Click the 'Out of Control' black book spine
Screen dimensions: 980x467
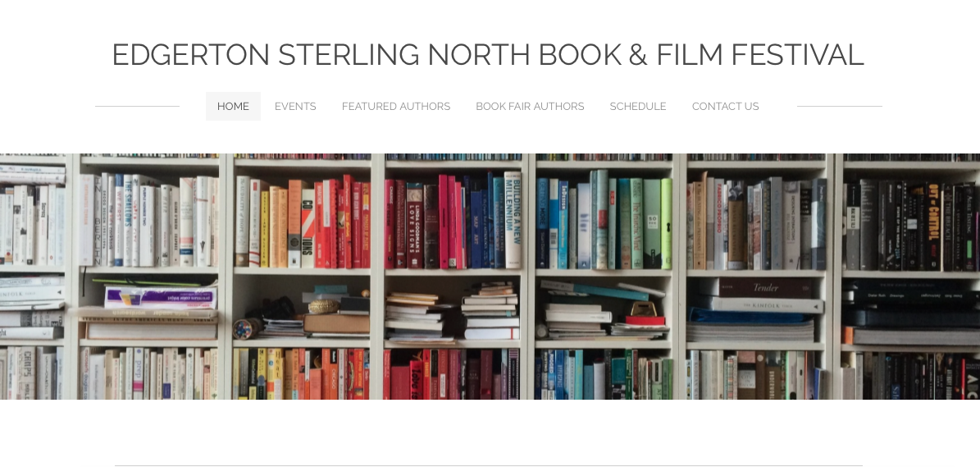pyautogui.click(x=933, y=227)
